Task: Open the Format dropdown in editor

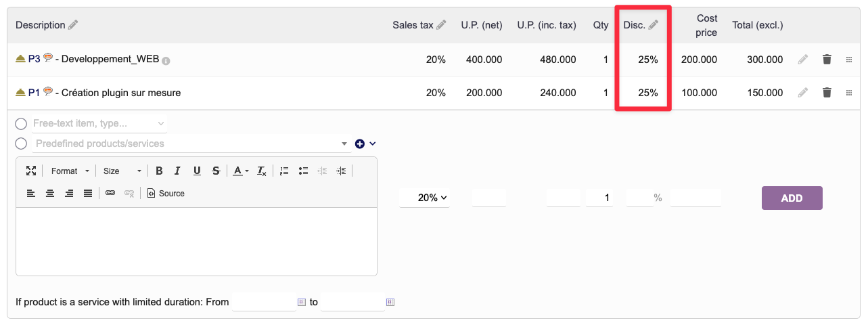Action: (70, 171)
